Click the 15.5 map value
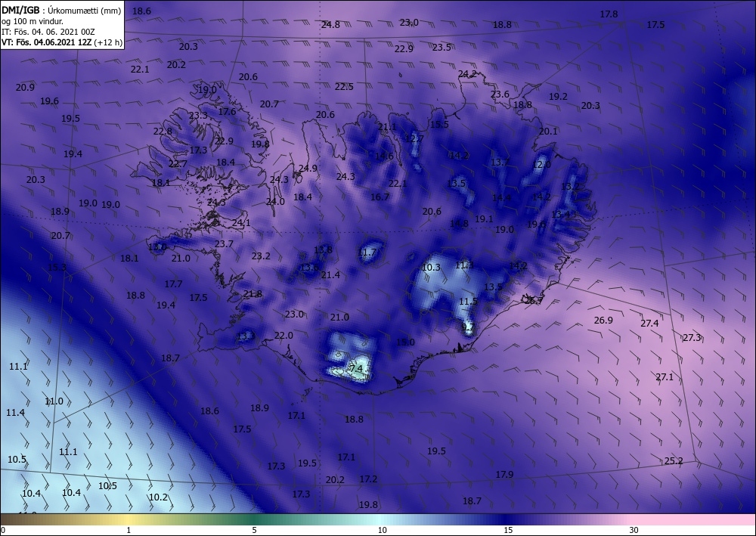Screen dimensions: 756x536 (440, 124)
